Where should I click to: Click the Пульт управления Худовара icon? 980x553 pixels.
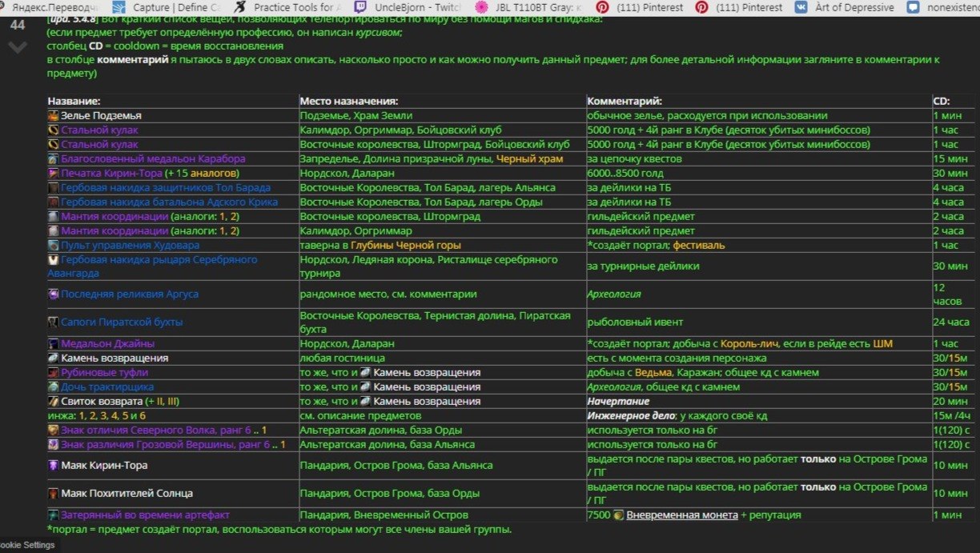[x=53, y=246]
